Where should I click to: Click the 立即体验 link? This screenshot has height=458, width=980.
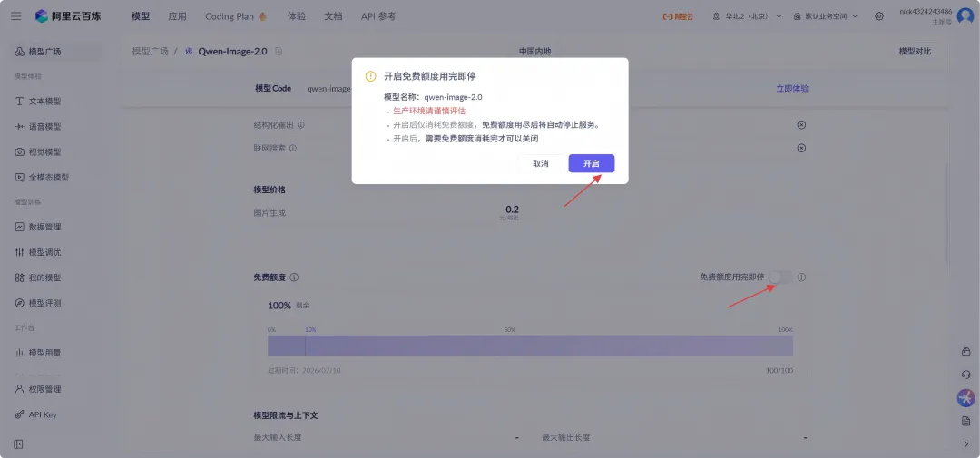[792, 89]
